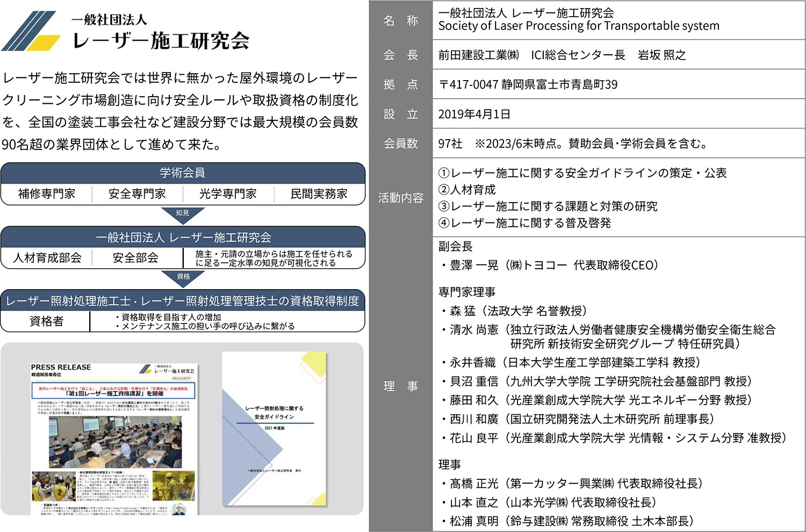
Task: Click the 資格者 label box
Action: pyautogui.click(x=46, y=321)
